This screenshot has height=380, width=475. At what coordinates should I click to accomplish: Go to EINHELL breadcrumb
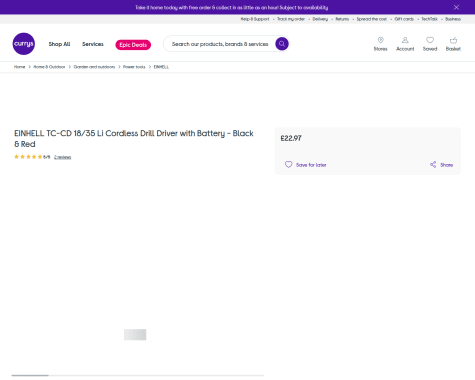coord(161,67)
